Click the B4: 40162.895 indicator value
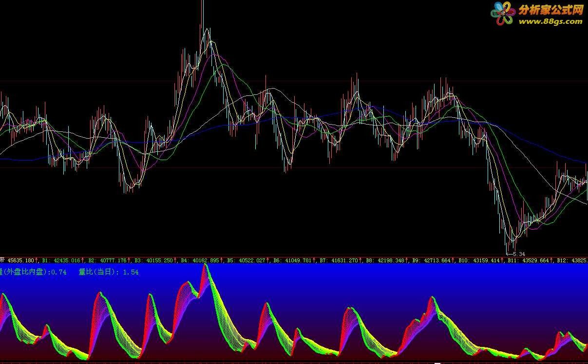 (201, 261)
